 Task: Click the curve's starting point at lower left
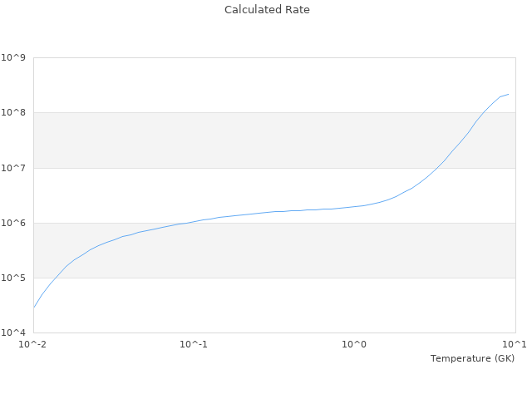click(34, 307)
